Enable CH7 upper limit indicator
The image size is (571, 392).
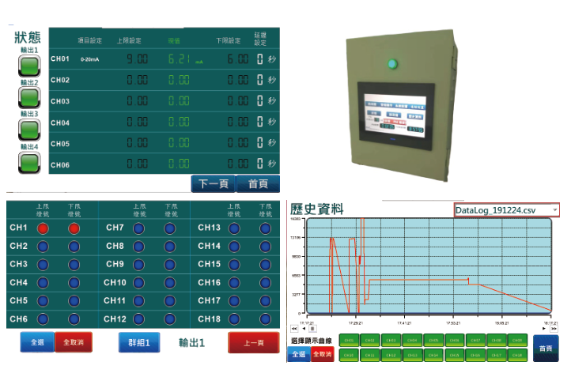139,228
